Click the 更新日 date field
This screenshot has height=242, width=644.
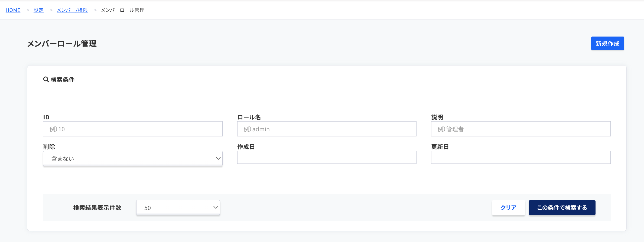pyautogui.click(x=521, y=157)
